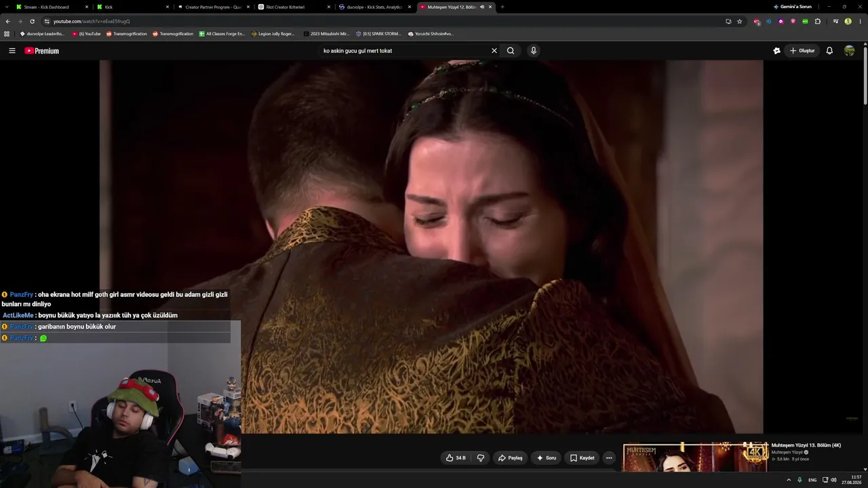This screenshot has height=488, width=868.
Task: Open Legion Jolly Roger bookmark
Action: click(273, 33)
